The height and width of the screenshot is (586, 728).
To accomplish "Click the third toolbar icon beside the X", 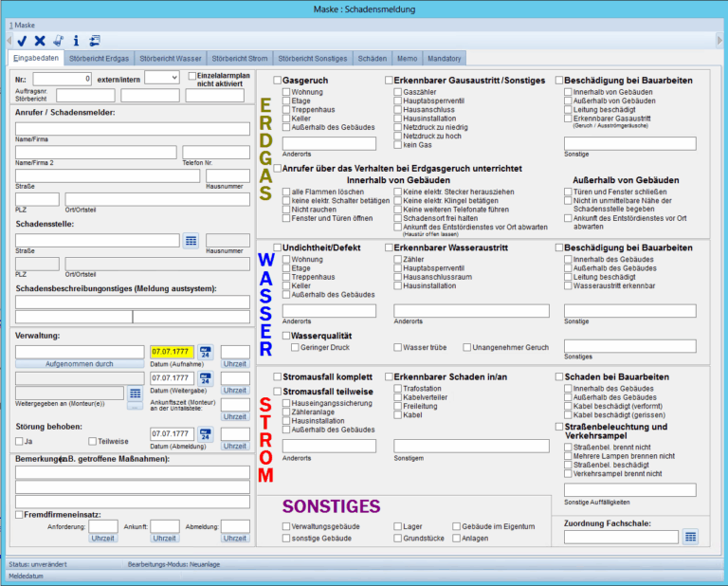I will 58,41.
